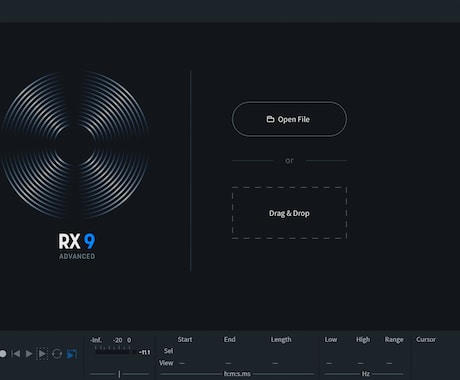Open the Hz frequency units selector
Image resolution: width=460 pixels, height=380 pixels.
click(366, 374)
